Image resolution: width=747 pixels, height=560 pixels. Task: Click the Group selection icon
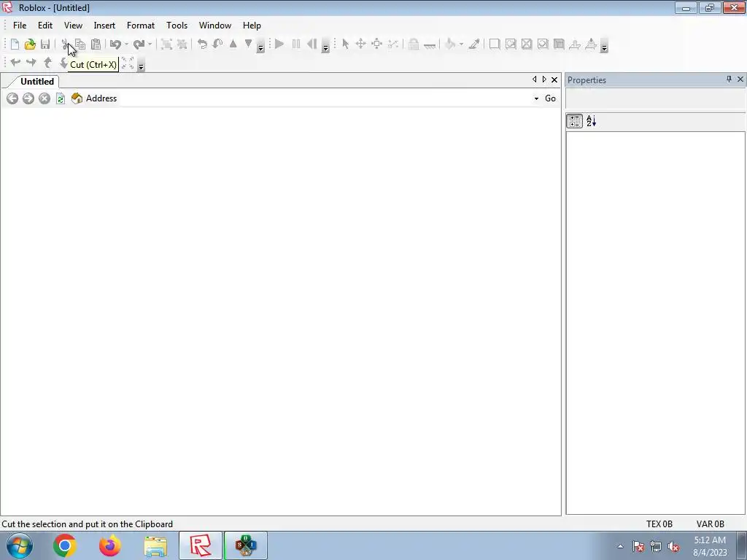point(166,44)
